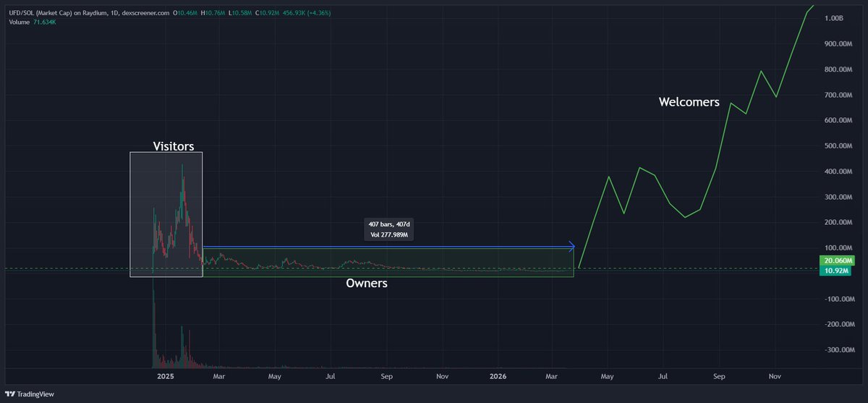Click the 10.92M current price tag
This screenshot has height=403, width=868.
tap(836, 271)
